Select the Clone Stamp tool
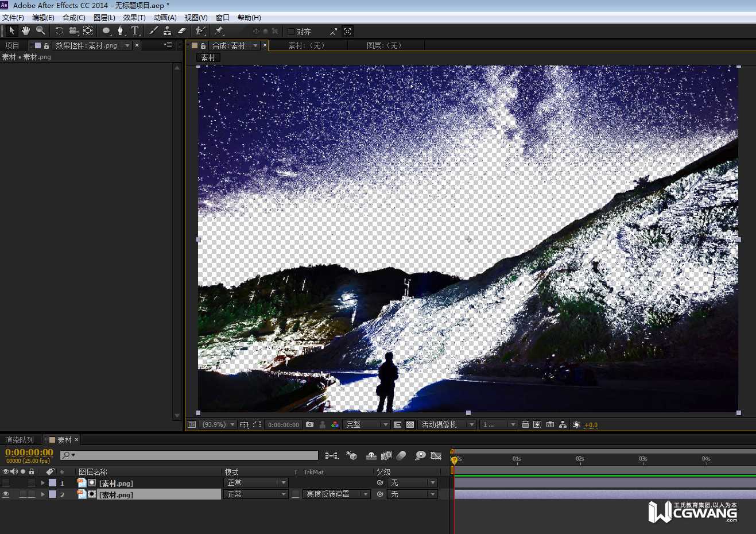Image resolution: width=756 pixels, height=534 pixels. point(167,31)
